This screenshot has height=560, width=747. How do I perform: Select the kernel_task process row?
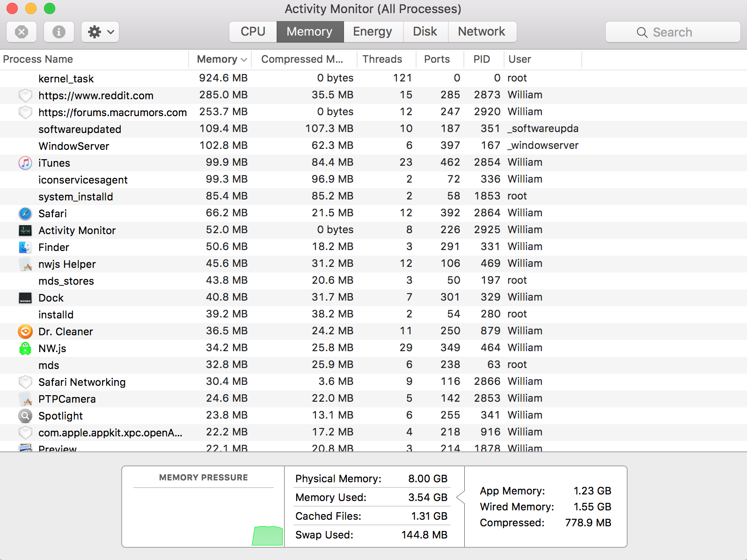coord(373,79)
